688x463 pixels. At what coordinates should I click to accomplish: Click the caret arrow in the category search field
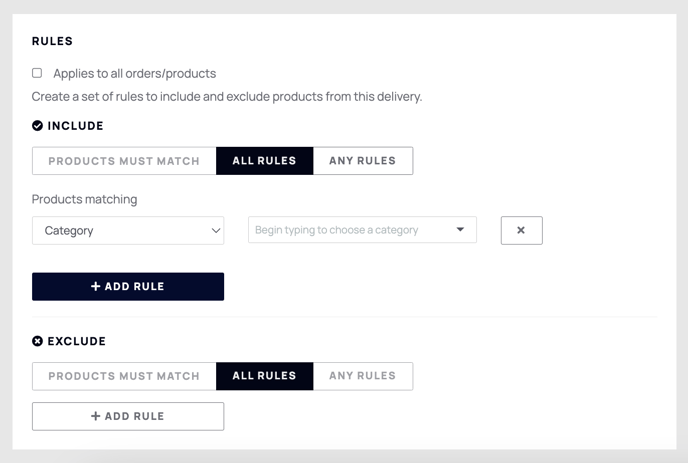tap(460, 230)
